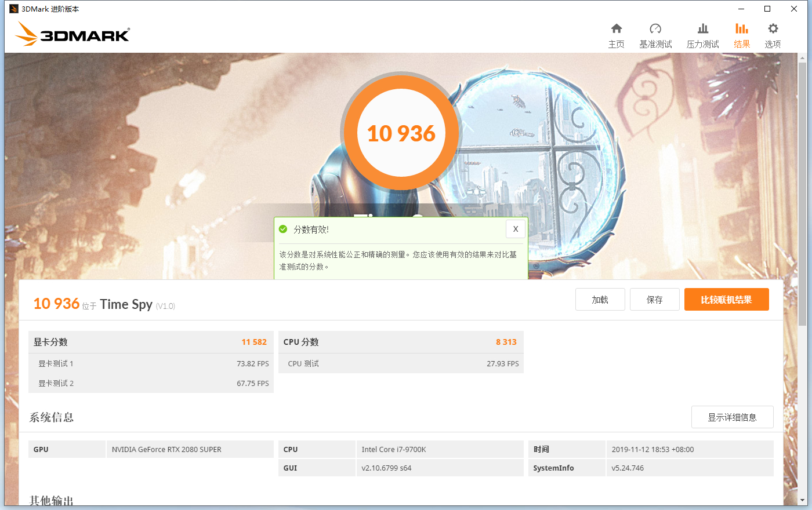Click SystemInfo version v5.24.746
The width and height of the screenshot is (812, 510).
[628, 468]
